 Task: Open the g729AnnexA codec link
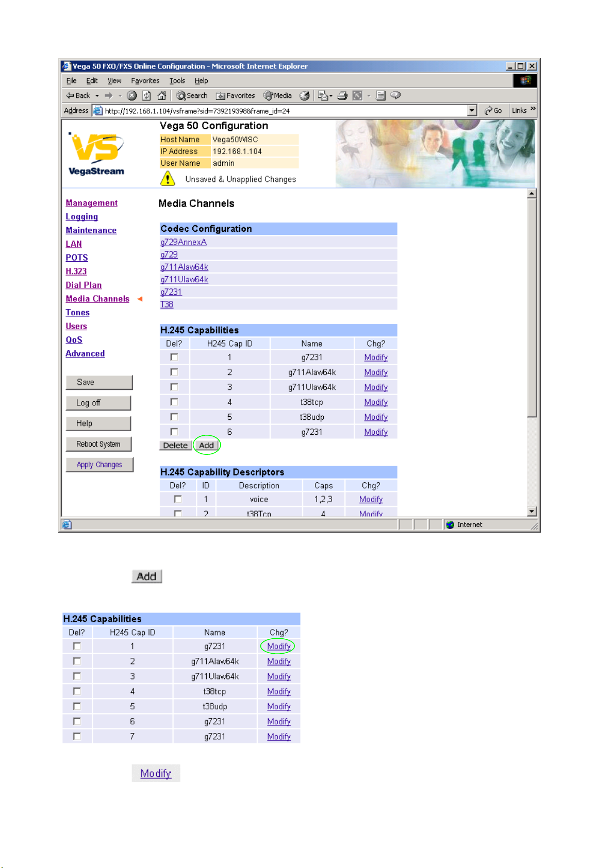pyautogui.click(x=184, y=242)
